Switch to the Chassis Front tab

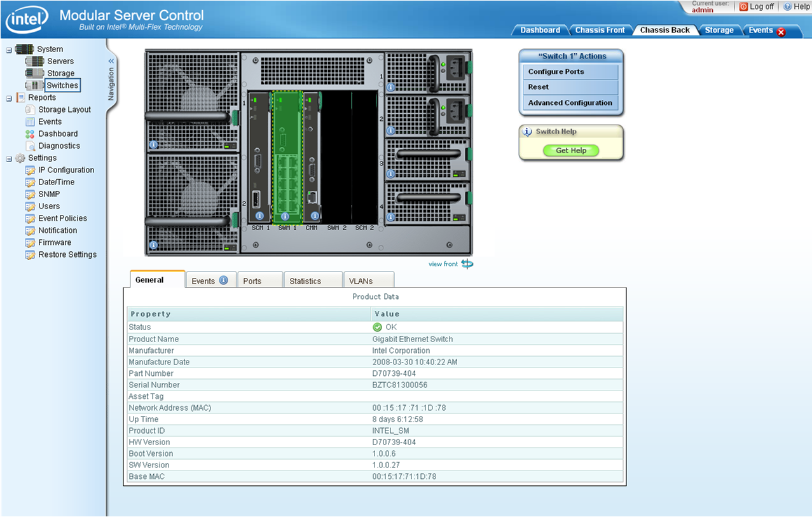click(600, 30)
